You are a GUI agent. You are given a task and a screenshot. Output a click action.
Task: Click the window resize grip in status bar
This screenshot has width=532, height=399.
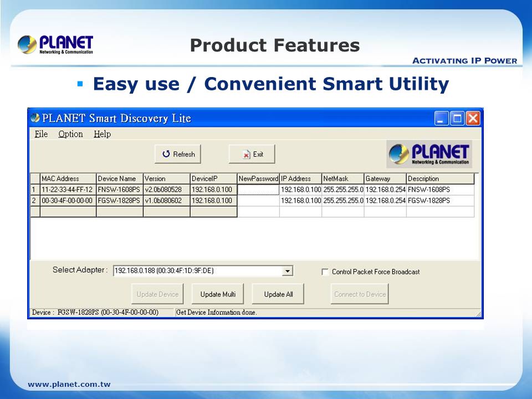pyautogui.click(x=478, y=314)
